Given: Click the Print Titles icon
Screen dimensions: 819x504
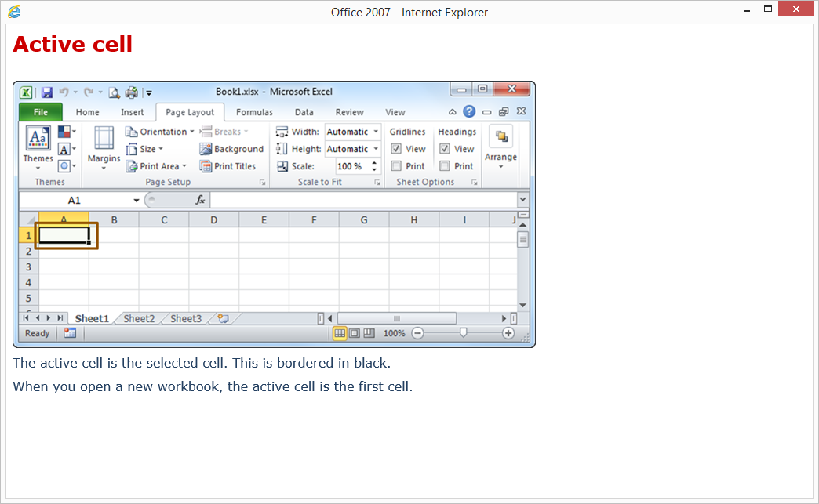Looking at the screenshot, I should 206,166.
